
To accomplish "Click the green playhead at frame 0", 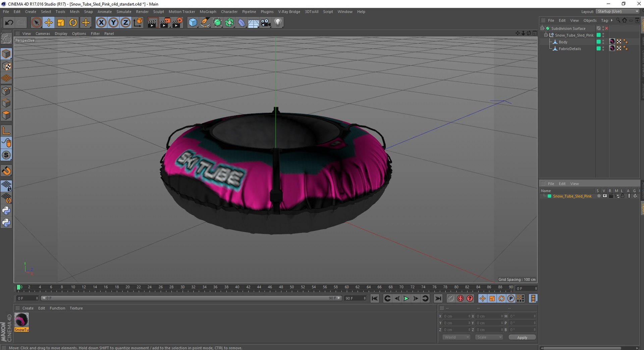I will [18, 287].
